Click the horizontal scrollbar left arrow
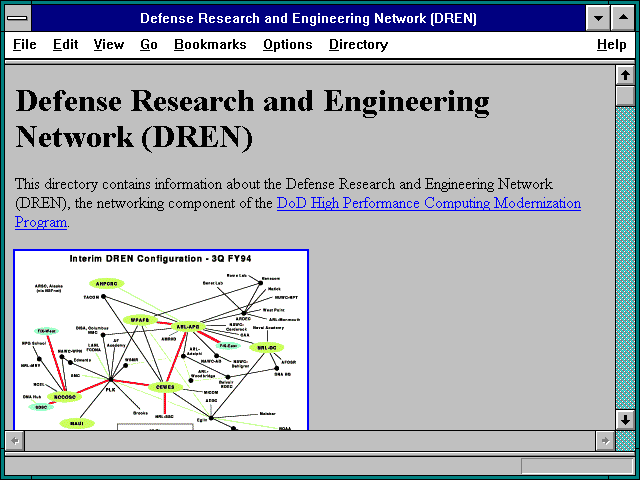 click(15, 441)
